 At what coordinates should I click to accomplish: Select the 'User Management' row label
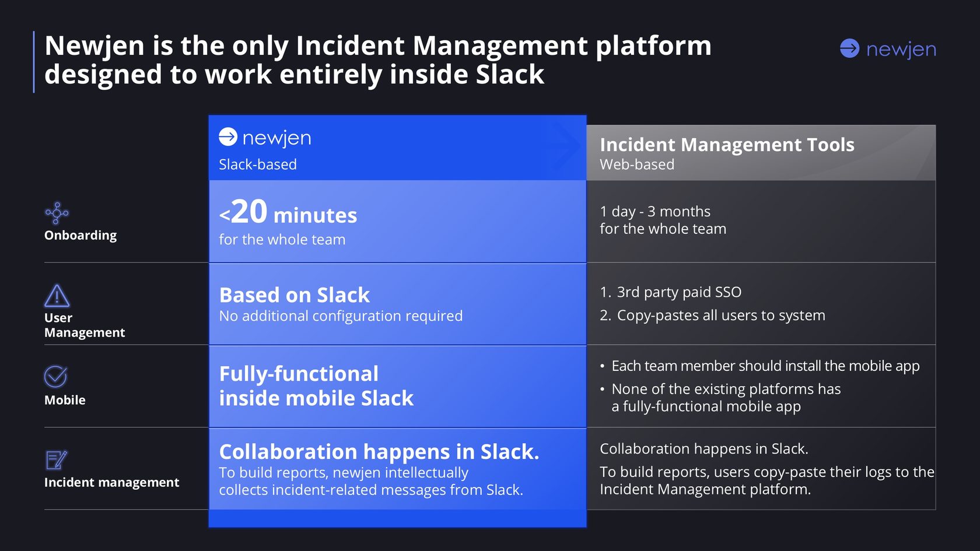[85, 325]
